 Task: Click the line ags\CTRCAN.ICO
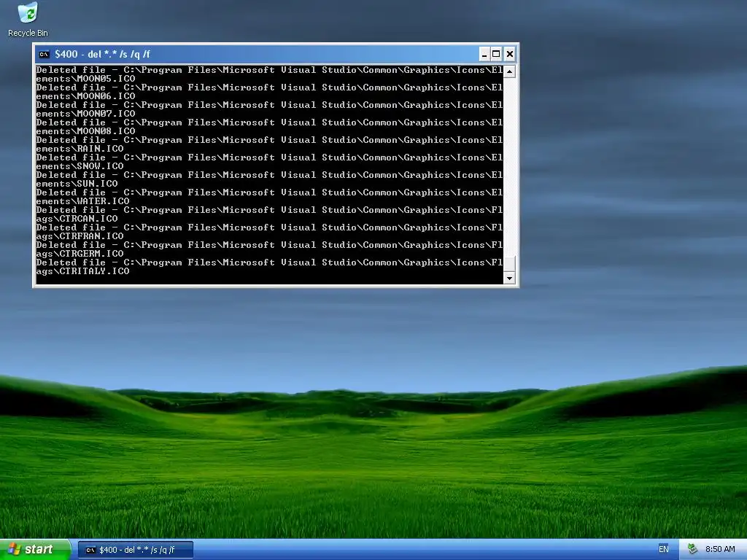77,219
